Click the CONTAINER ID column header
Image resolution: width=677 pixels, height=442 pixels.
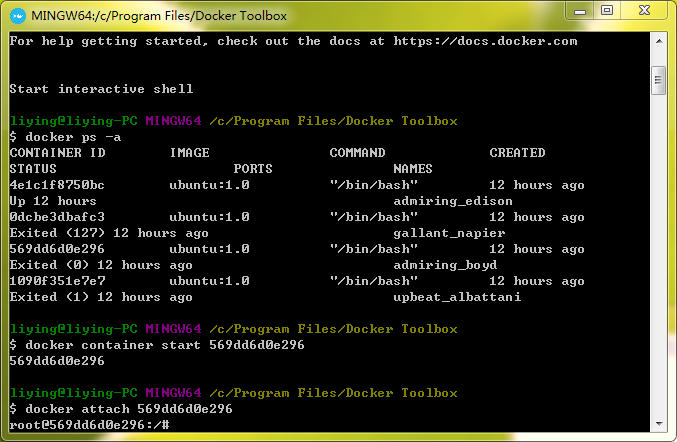[x=57, y=153]
